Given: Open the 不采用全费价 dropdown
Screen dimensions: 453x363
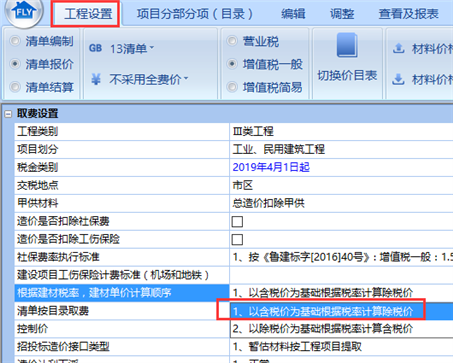Looking at the screenshot, I should point(149,79).
